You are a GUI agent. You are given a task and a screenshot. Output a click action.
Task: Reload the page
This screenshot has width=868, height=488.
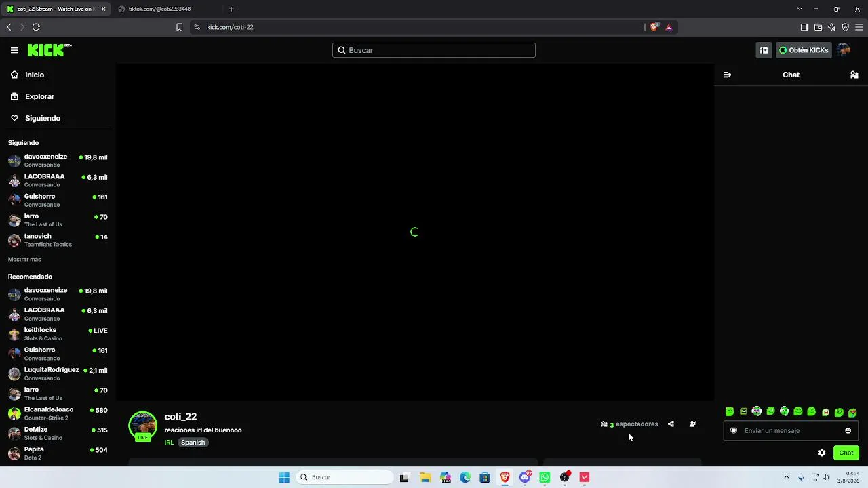point(36,27)
